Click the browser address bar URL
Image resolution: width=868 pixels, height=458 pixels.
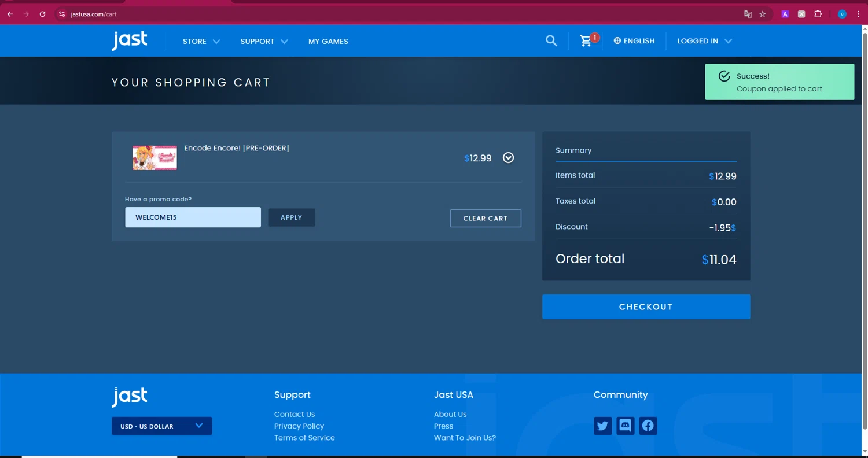coord(94,14)
